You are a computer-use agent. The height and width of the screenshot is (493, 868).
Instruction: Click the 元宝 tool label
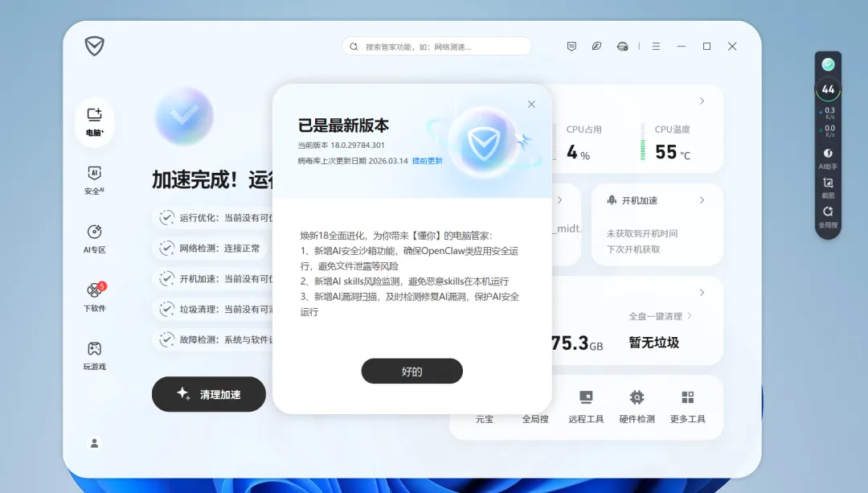485,419
